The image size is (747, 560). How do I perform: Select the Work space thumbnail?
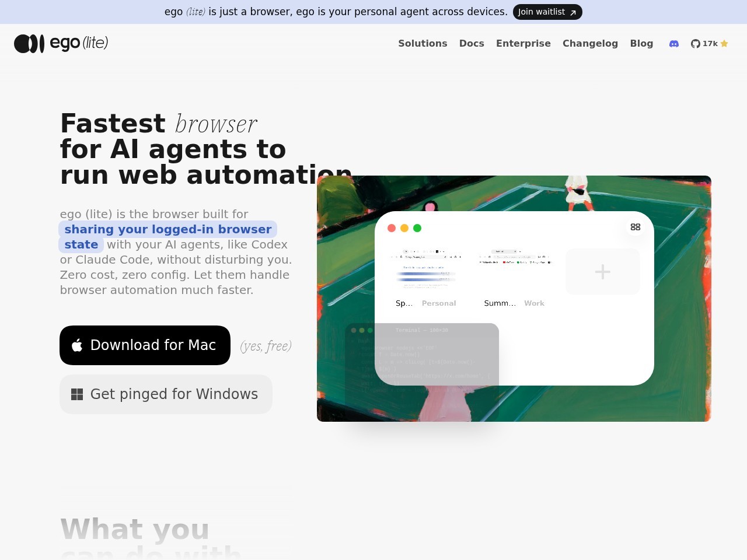(x=515, y=271)
